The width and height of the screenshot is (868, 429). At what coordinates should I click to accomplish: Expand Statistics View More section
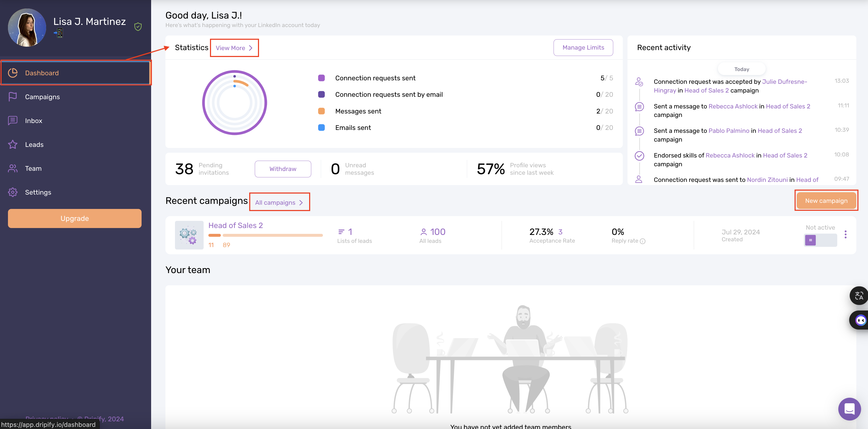(234, 48)
